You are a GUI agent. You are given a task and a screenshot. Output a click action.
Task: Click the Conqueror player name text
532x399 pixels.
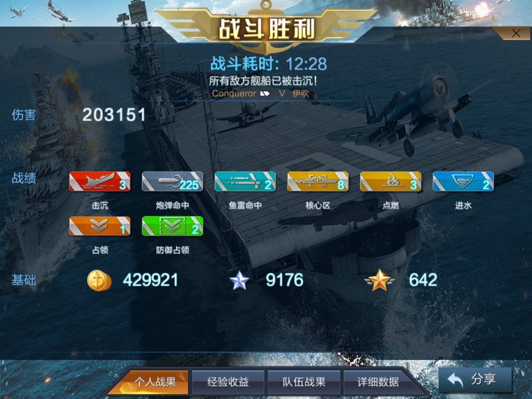point(234,93)
